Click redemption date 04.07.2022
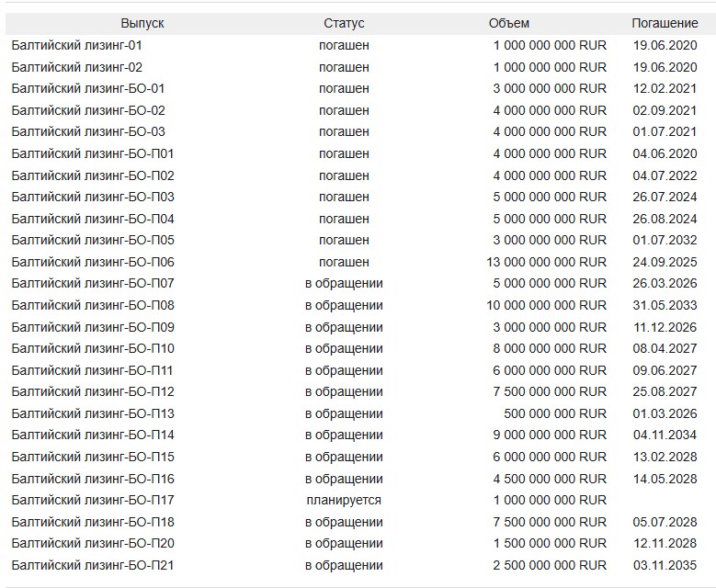716x588 pixels. click(x=665, y=175)
